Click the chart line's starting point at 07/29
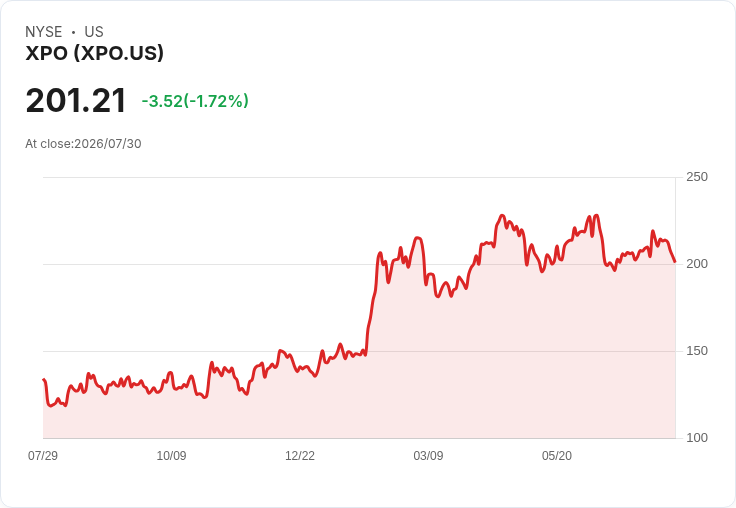Image resolution: width=736 pixels, height=508 pixels. point(44,379)
